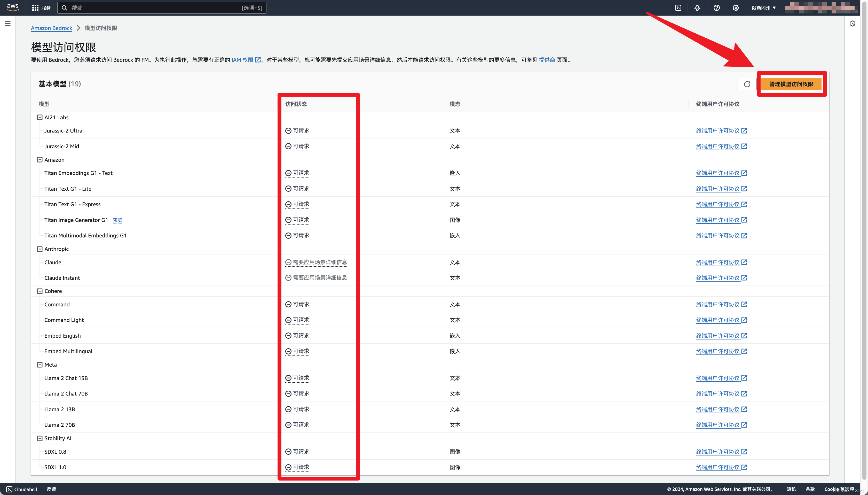Click external link icon in SDXL 1.0 row
Screen dimensions: 868x495
[x=744, y=467]
